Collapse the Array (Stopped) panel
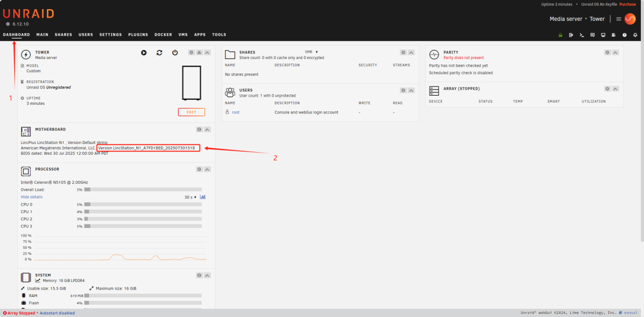Image resolution: width=644 pixels, height=317 pixels. pos(616,89)
